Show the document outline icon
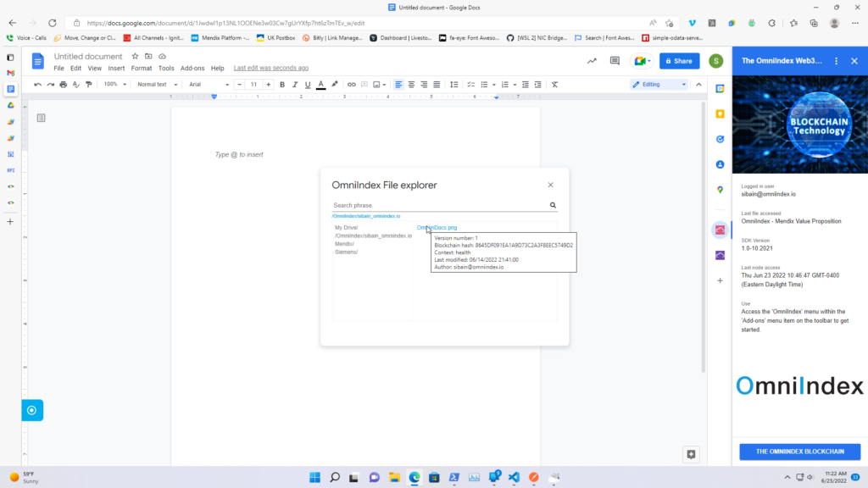This screenshot has width=868, height=488. click(41, 118)
